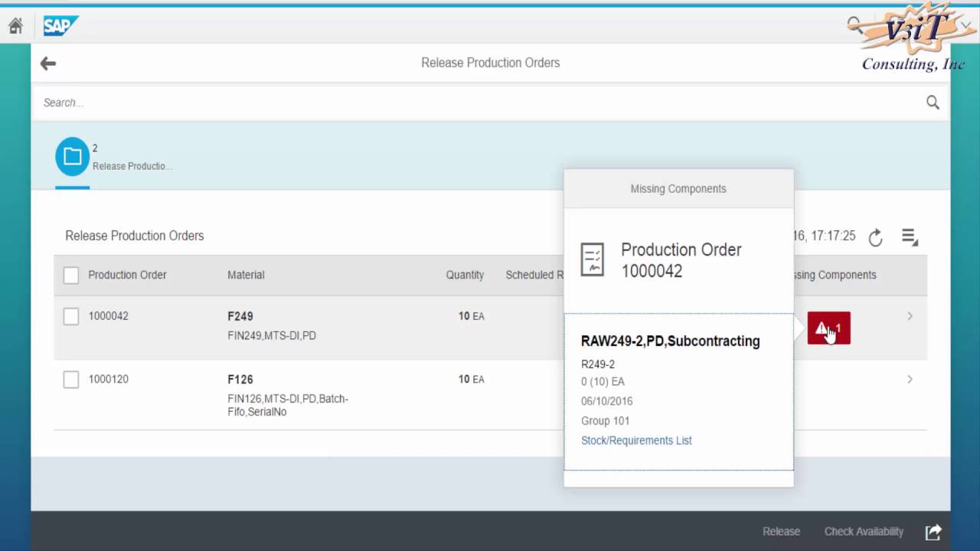The height and width of the screenshot is (551, 980).
Task: Select material F249 text
Action: [x=240, y=316]
